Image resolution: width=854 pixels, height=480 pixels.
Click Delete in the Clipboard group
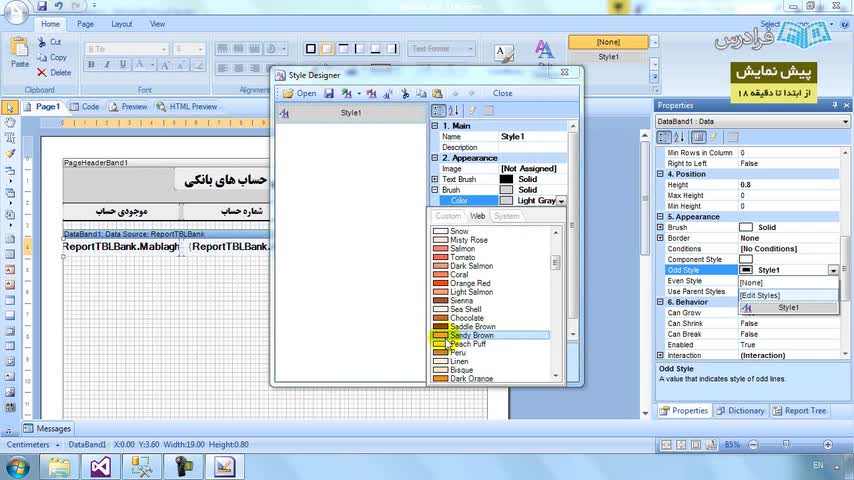click(x=54, y=72)
